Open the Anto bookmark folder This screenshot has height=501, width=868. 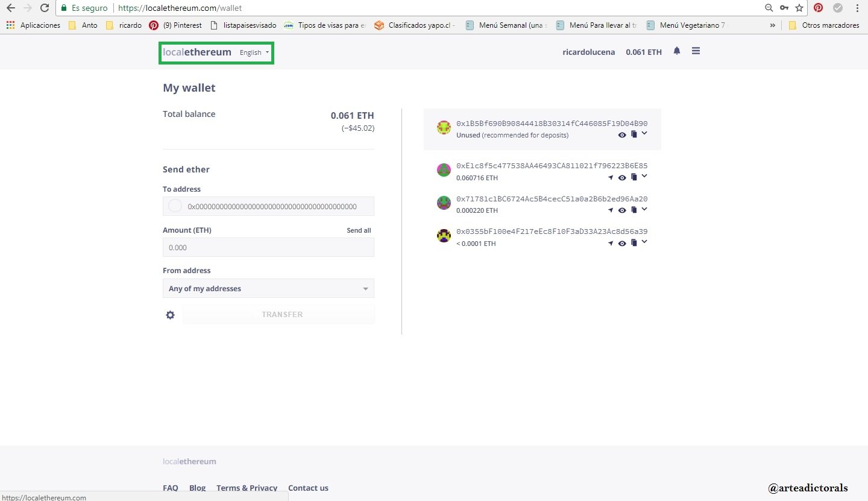[x=83, y=25]
